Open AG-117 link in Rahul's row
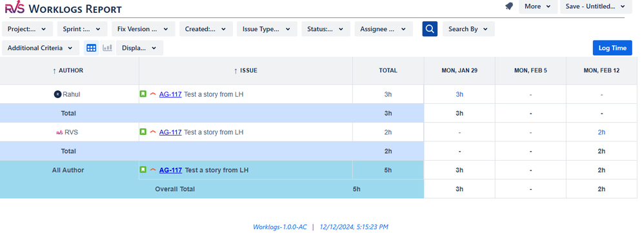644x233 pixels. pos(170,94)
